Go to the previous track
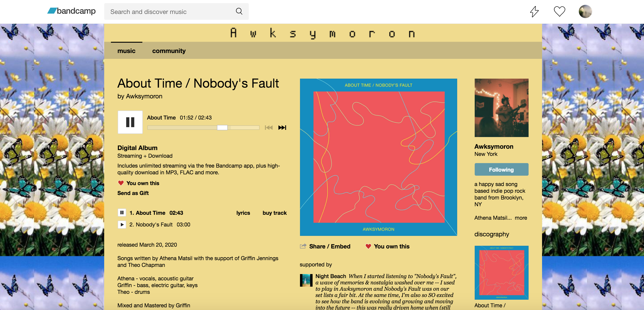This screenshot has width=644, height=310. (269, 128)
